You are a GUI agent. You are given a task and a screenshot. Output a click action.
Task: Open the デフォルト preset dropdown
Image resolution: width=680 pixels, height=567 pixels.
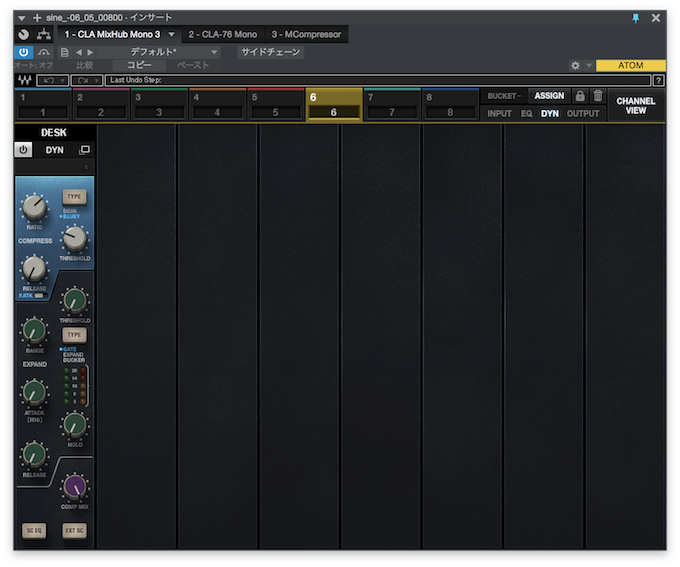[x=159, y=52]
